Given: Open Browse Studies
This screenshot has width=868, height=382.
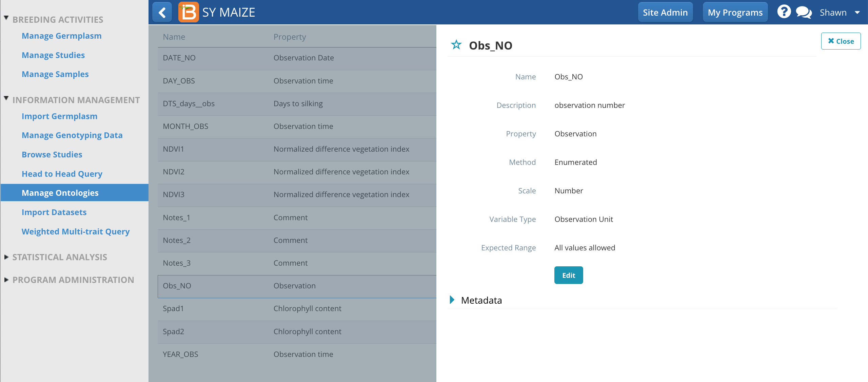Looking at the screenshot, I should 52,154.
